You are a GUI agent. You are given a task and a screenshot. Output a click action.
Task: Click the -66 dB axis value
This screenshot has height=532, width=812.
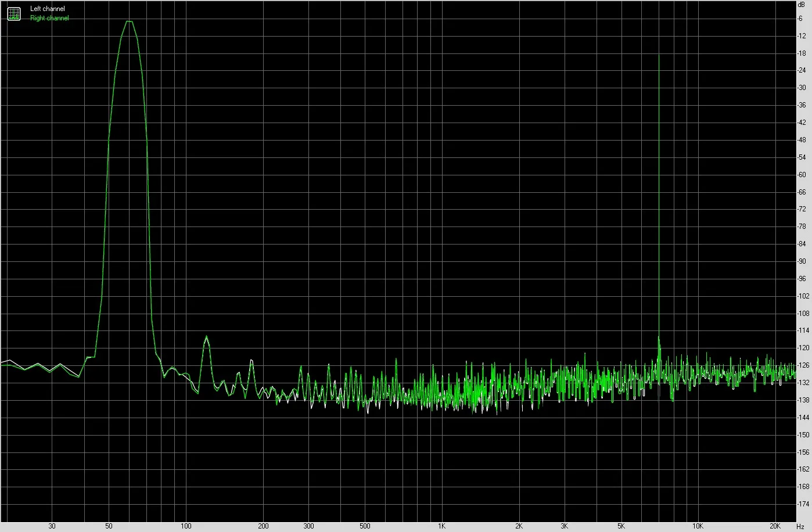point(802,192)
